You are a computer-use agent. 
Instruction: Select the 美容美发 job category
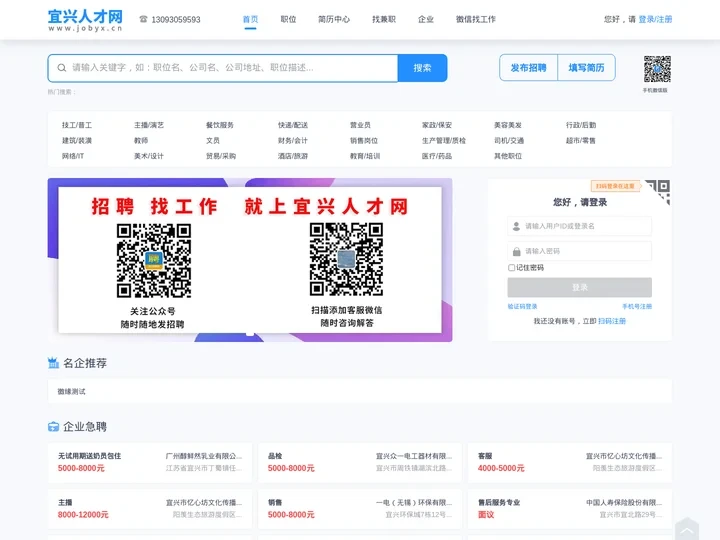pyautogui.click(x=507, y=125)
